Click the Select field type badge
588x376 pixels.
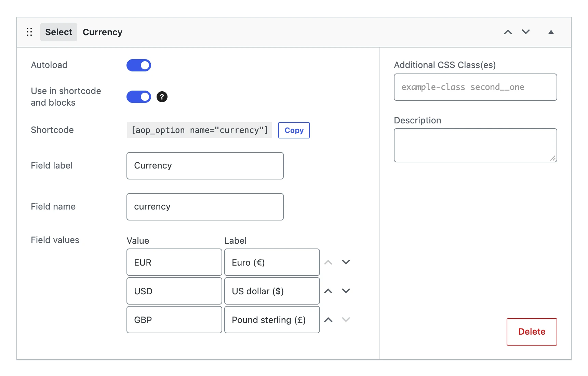(x=59, y=32)
